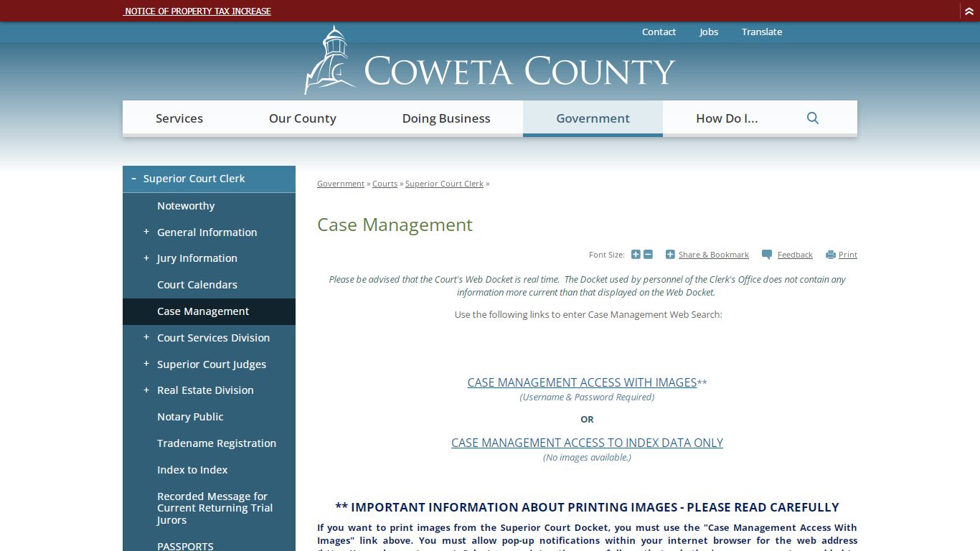Select General Information in the sidebar
Viewport: 980px width, 551px height.
point(207,232)
